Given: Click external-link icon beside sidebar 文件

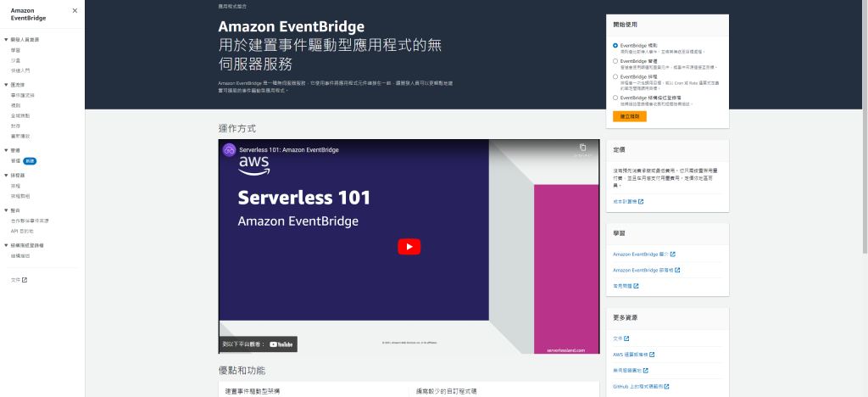Looking at the screenshot, I should coord(25,280).
